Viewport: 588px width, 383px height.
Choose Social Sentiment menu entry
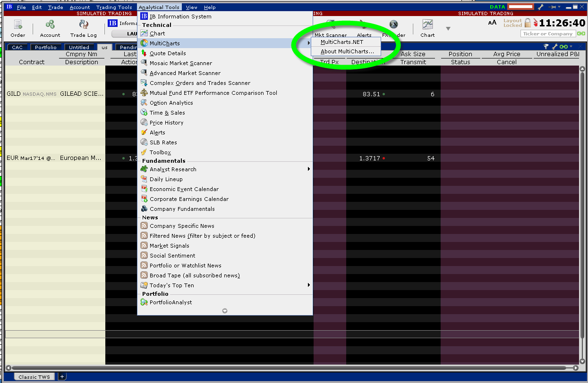225,256
